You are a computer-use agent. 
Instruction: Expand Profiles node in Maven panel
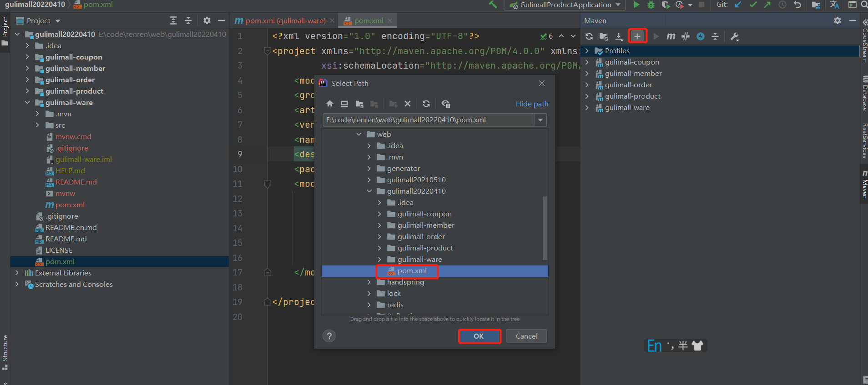point(587,50)
